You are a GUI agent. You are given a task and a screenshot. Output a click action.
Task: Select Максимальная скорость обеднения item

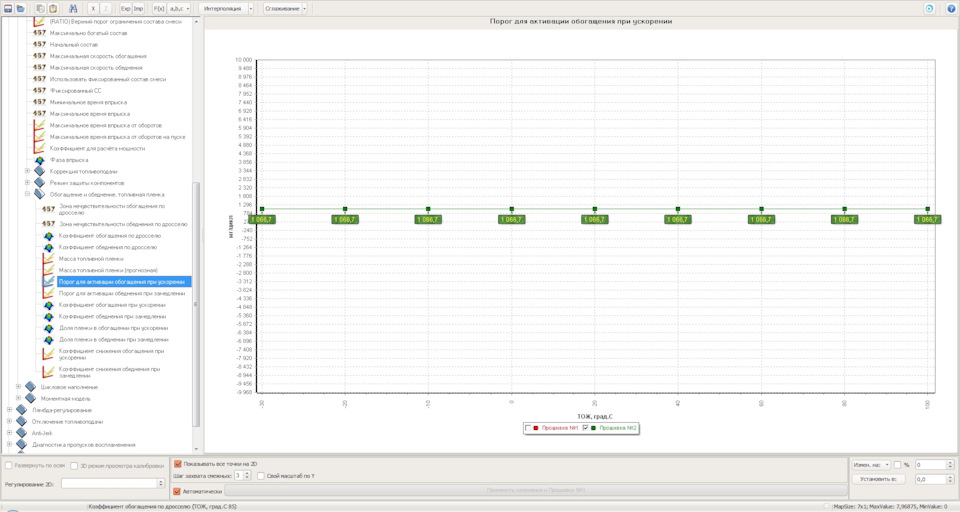[x=96, y=67]
